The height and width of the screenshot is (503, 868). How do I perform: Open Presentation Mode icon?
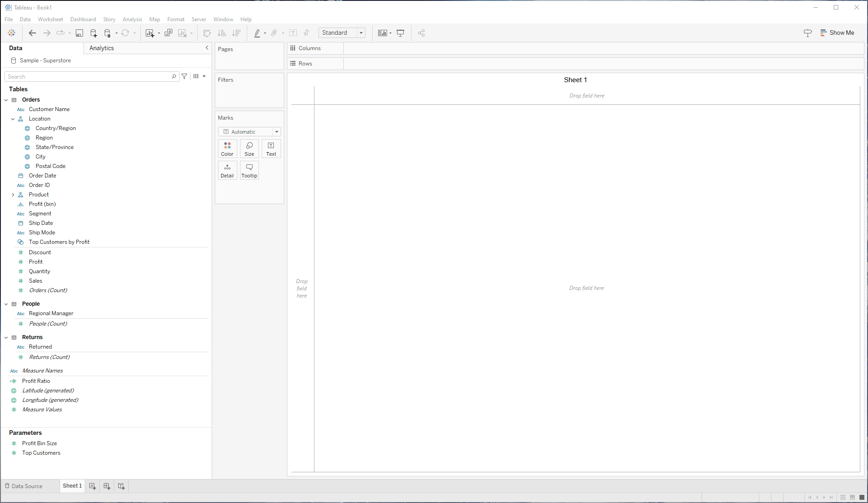(x=400, y=33)
